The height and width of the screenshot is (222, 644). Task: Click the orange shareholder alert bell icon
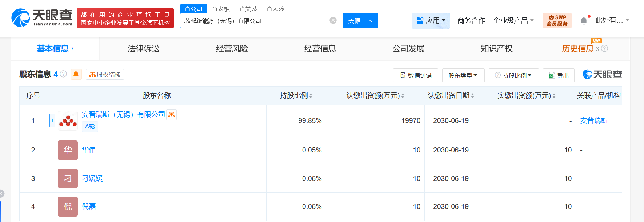[76, 74]
